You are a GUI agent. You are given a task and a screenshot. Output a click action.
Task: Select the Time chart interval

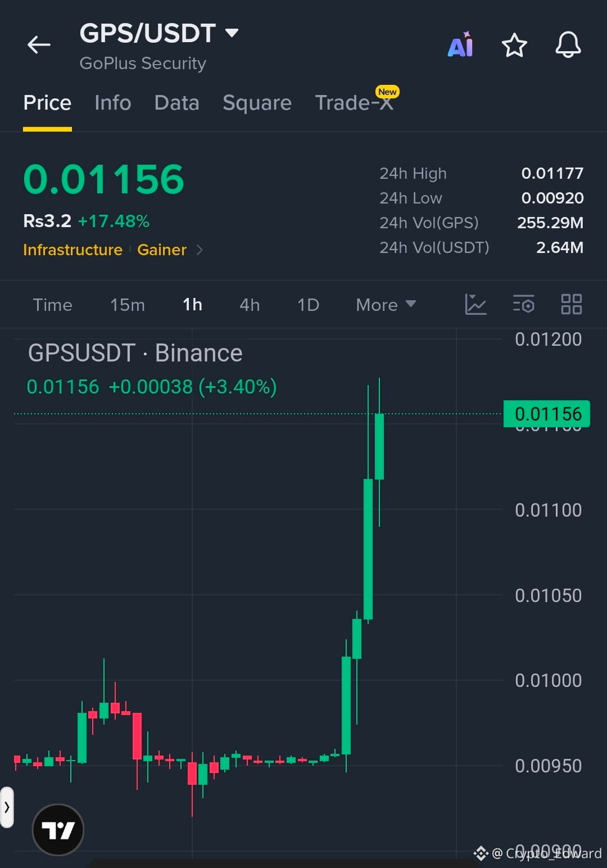(x=52, y=305)
